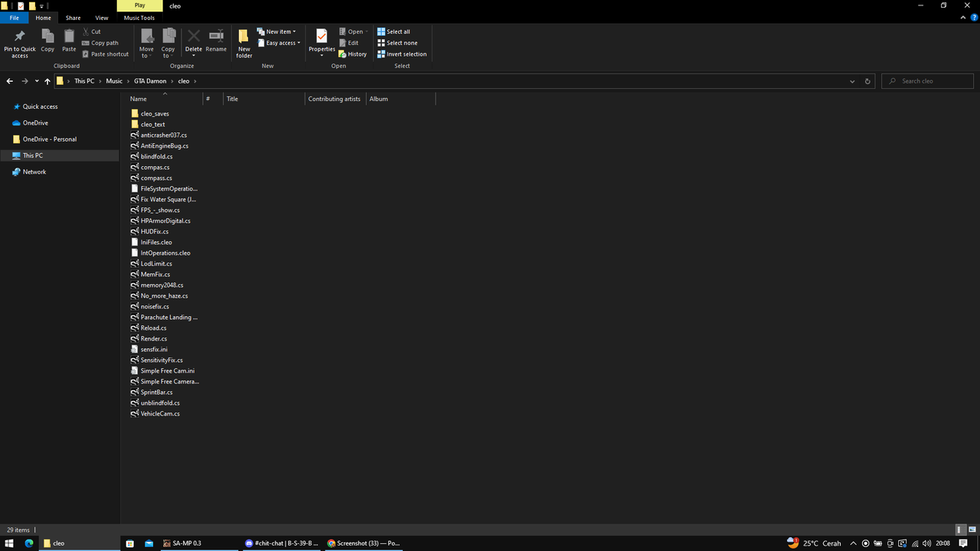
Task: Open the File menu tab
Action: (x=14, y=18)
